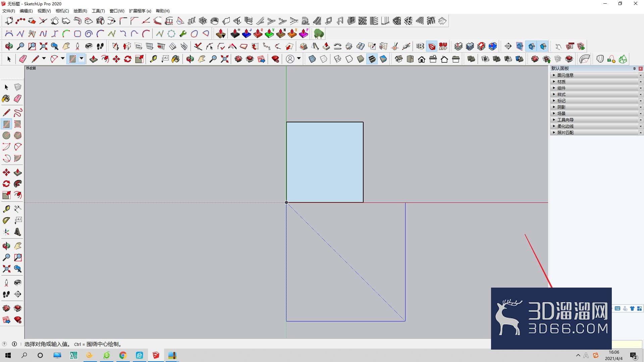Open the rectangle tool dropdown arrow
The width and height of the screenshot is (644, 362).
coord(82,59)
